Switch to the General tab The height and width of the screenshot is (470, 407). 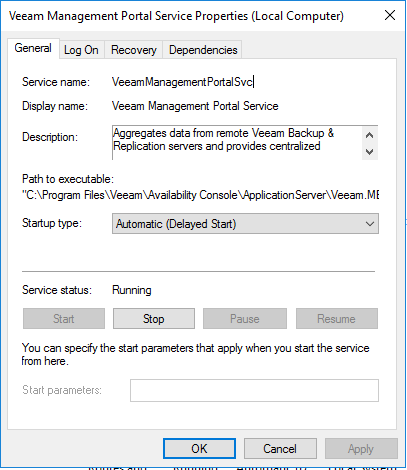click(x=33, y=48)
